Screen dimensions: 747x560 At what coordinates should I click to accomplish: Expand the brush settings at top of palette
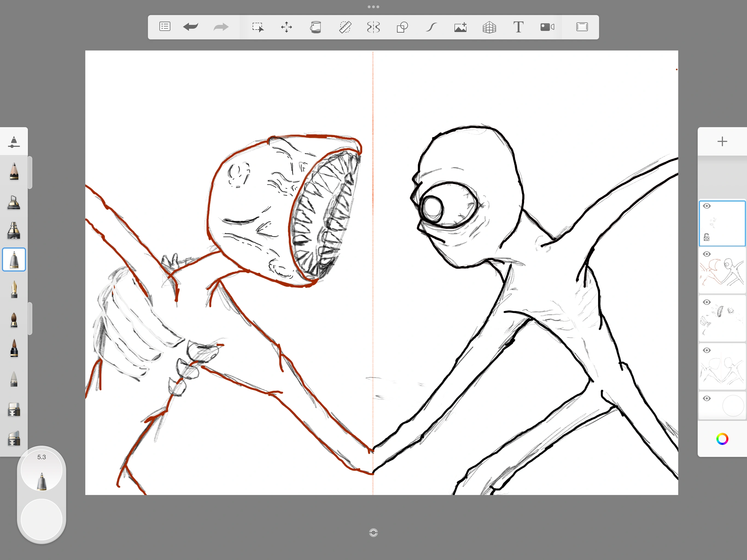click(14, 142)
